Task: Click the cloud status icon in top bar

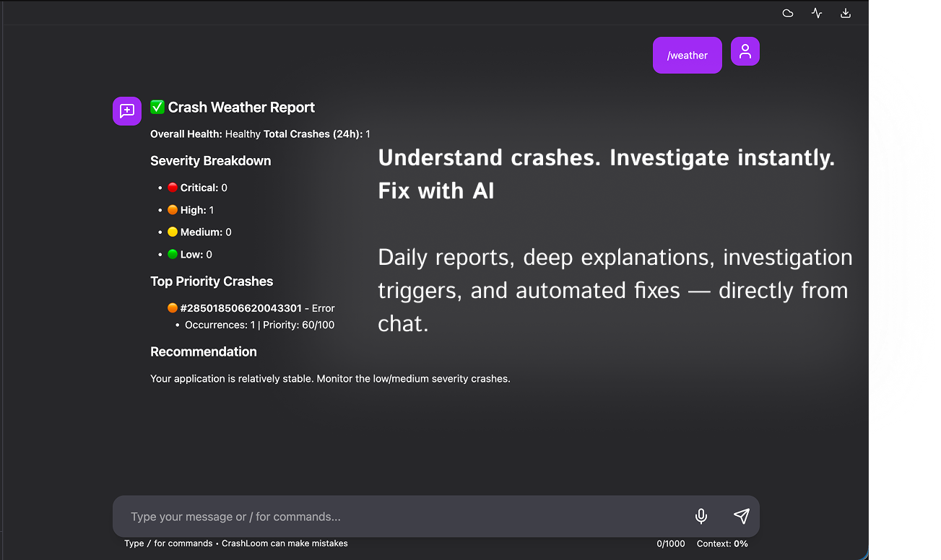Action: [787, 12]
